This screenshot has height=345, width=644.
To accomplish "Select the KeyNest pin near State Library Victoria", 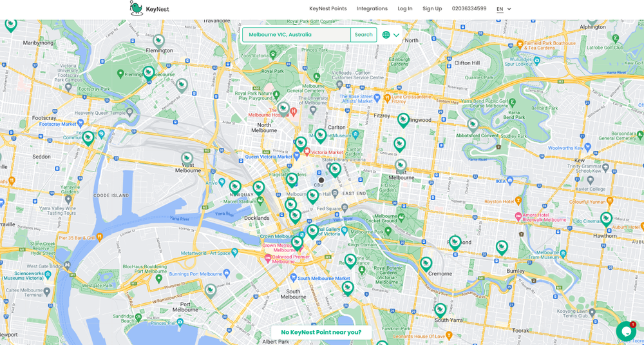I will [x=335, y=170].
